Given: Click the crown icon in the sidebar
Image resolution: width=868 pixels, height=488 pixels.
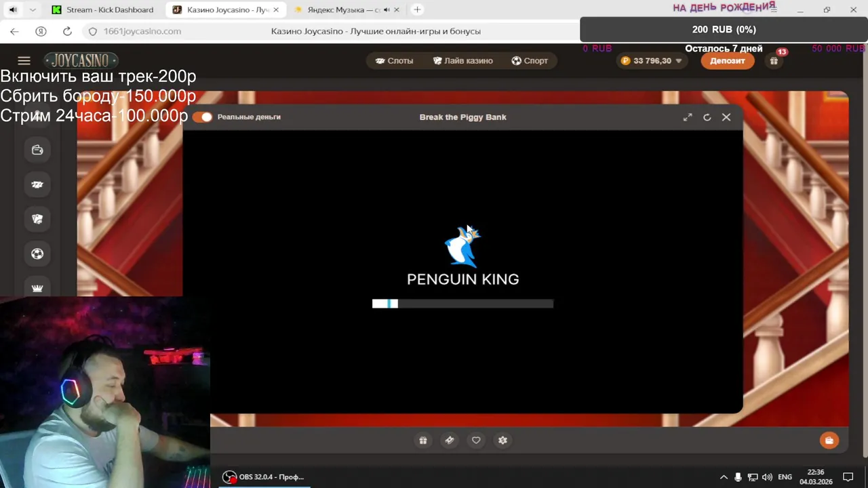Looking at the screenshot, I should (x=37, y=288).
